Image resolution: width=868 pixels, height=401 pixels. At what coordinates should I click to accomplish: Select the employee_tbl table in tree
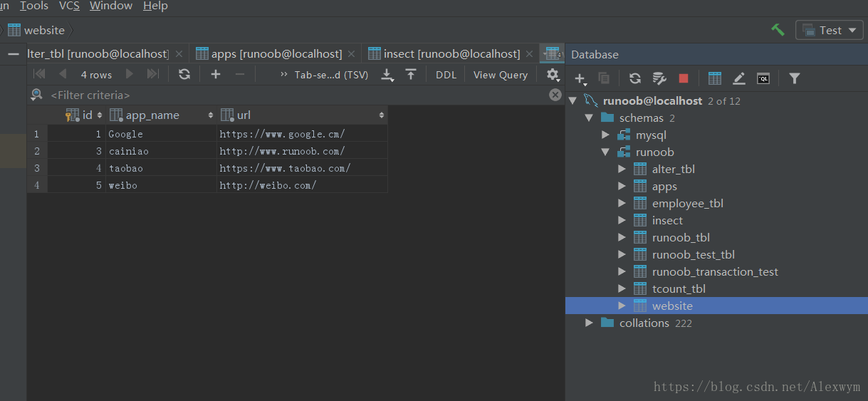pos(687,203)
